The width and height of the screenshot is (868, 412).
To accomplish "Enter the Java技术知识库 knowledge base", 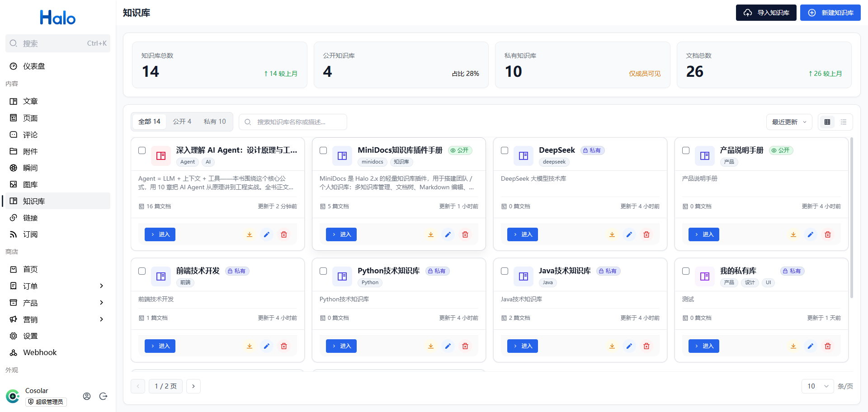I will click(523, 346).
